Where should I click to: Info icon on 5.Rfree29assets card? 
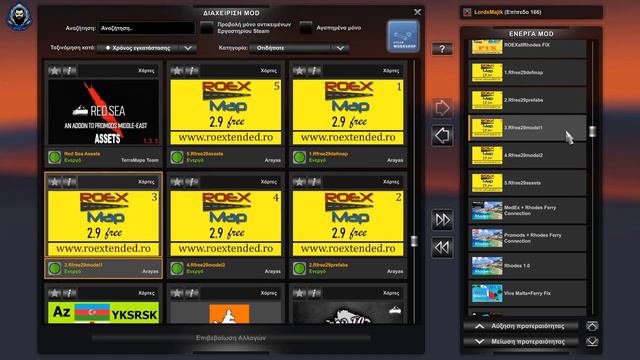(x=192, y=71)
